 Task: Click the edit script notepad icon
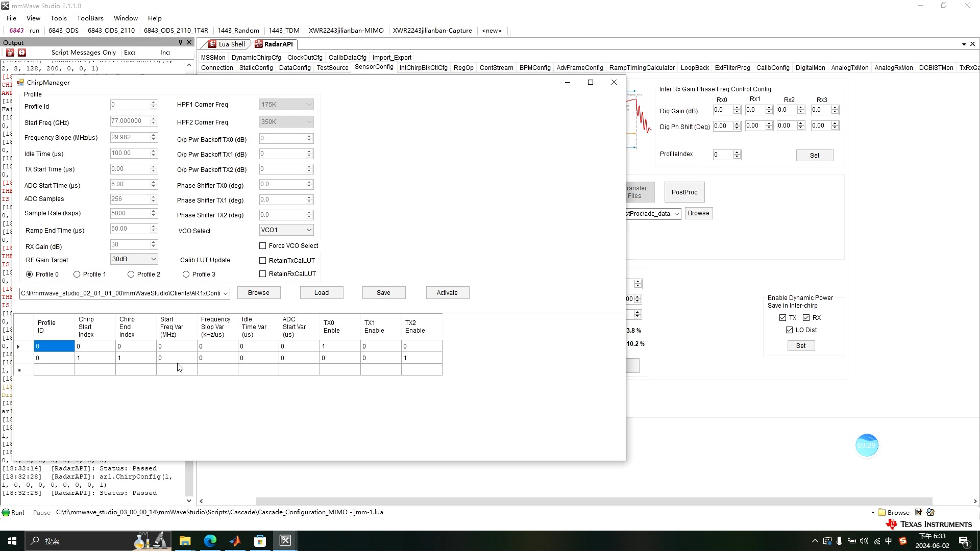(919, 512)
